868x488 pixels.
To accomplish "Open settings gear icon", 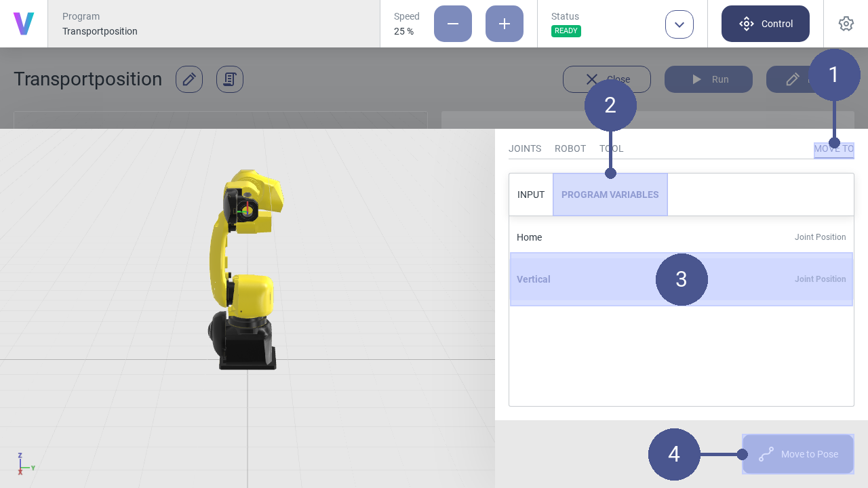I will coord(846,24).
